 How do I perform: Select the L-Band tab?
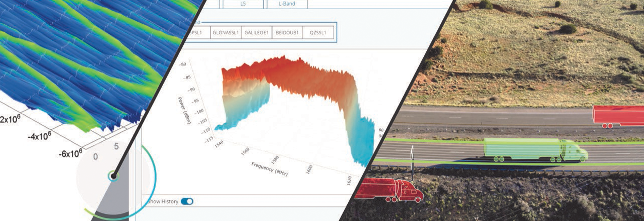(x=287, y=4)
